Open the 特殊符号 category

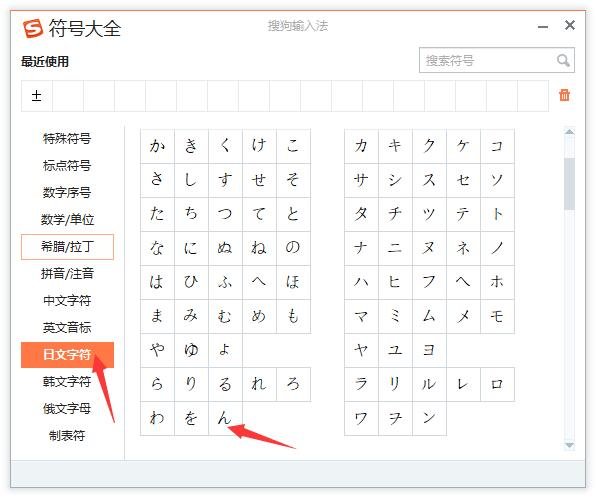click(67, 138)
